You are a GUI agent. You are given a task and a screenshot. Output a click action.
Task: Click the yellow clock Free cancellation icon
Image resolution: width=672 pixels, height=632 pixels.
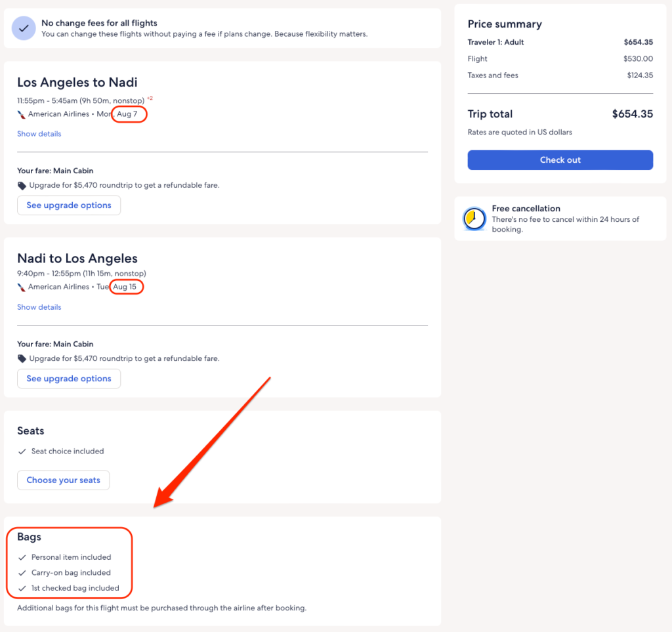click(x=474, y=219)
